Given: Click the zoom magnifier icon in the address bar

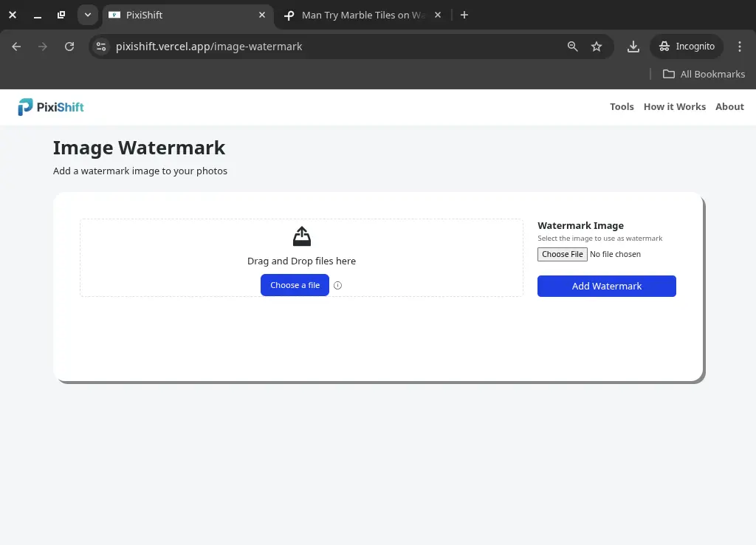Looking at the screenshot, I should coord(572,47).
